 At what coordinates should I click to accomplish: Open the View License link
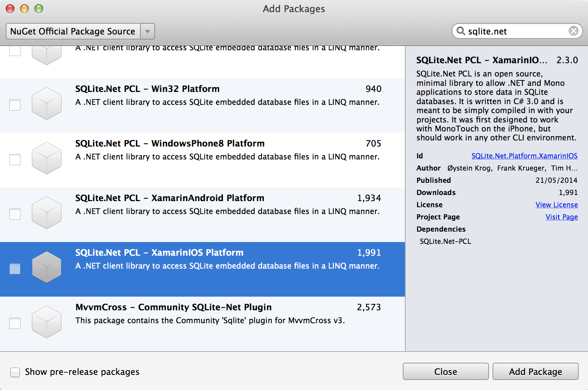click(556, 205)
